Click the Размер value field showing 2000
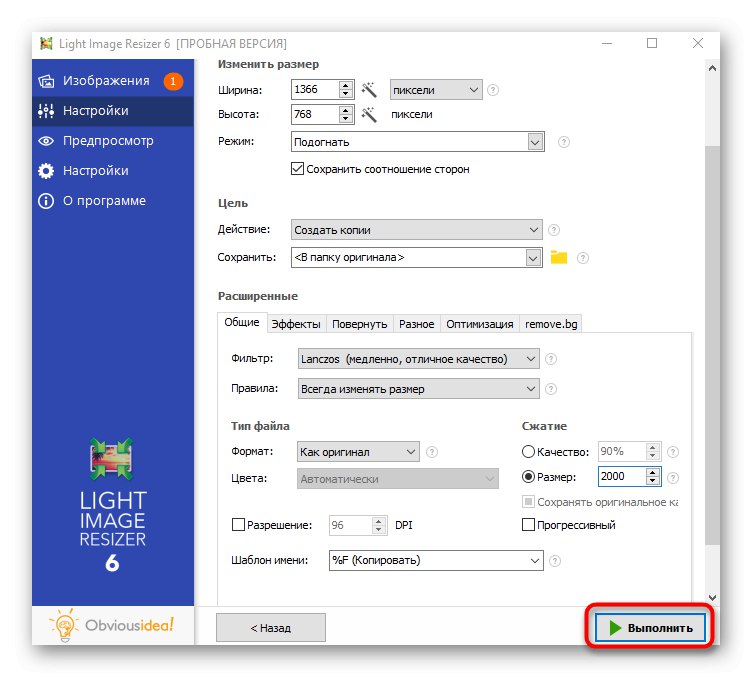 click(621, 477)
